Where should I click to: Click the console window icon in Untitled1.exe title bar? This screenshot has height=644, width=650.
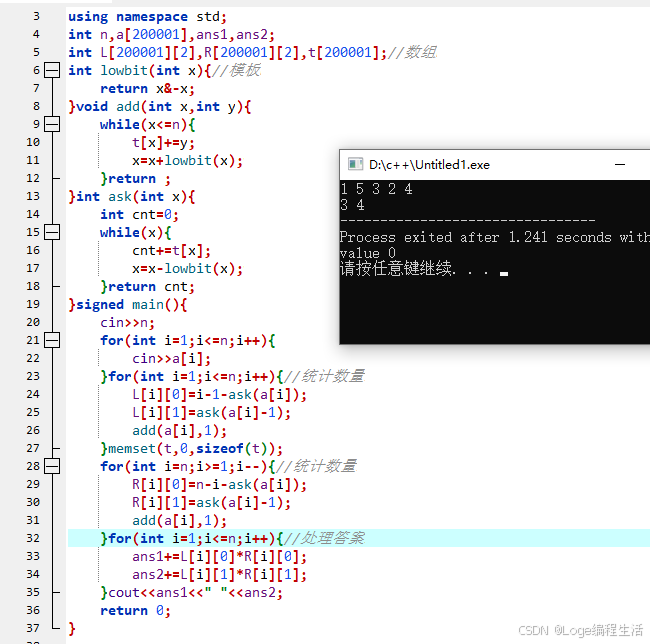pos(355,165)
